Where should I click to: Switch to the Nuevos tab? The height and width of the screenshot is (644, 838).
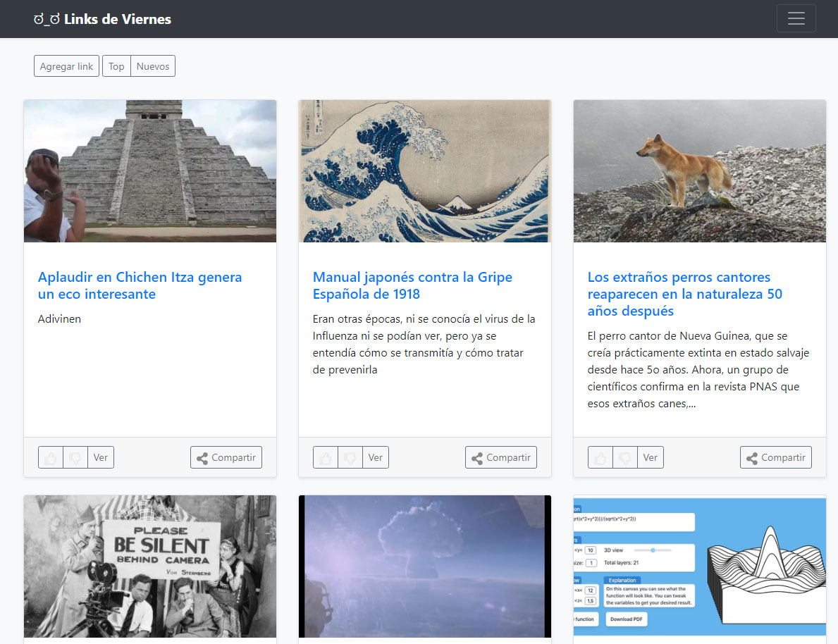pos(153,66)
